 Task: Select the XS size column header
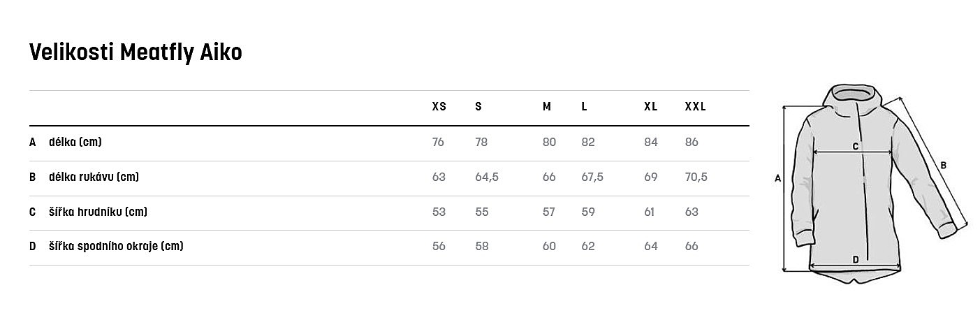pos(439,107)
